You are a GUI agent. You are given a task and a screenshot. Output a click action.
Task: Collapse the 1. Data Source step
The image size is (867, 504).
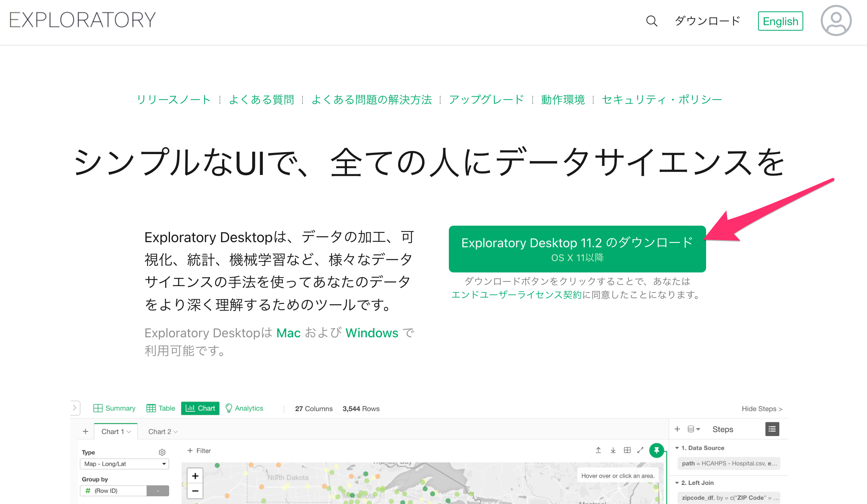tap(677, 448)
